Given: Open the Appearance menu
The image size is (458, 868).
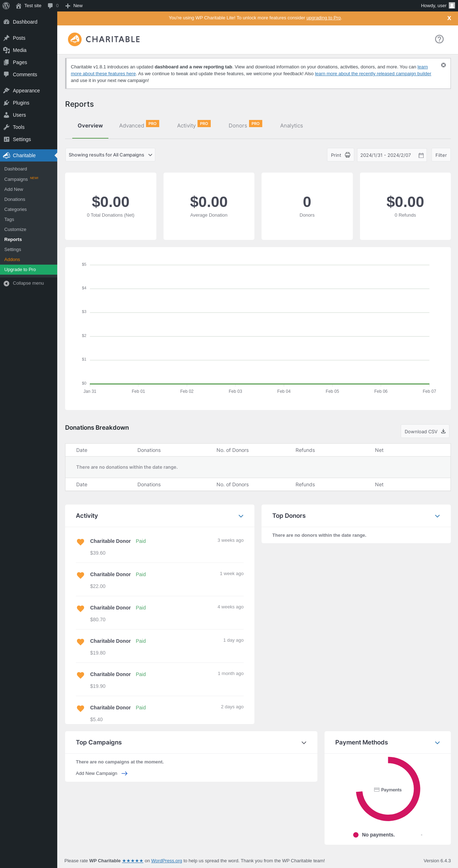Looking at the screenshot, I should coord(29,91).
